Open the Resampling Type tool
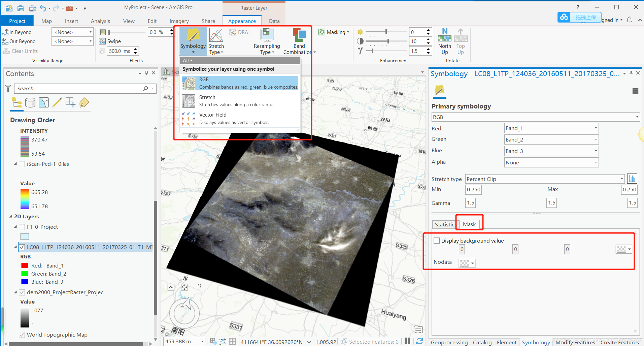Image resolution: width=644 pixels, height=346 pixels. click(x=266, y=40)
